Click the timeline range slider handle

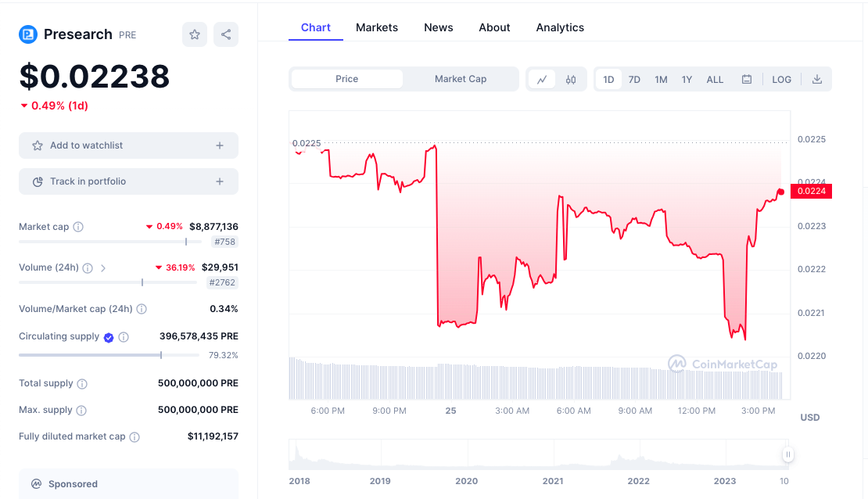(x=788, y=454)
